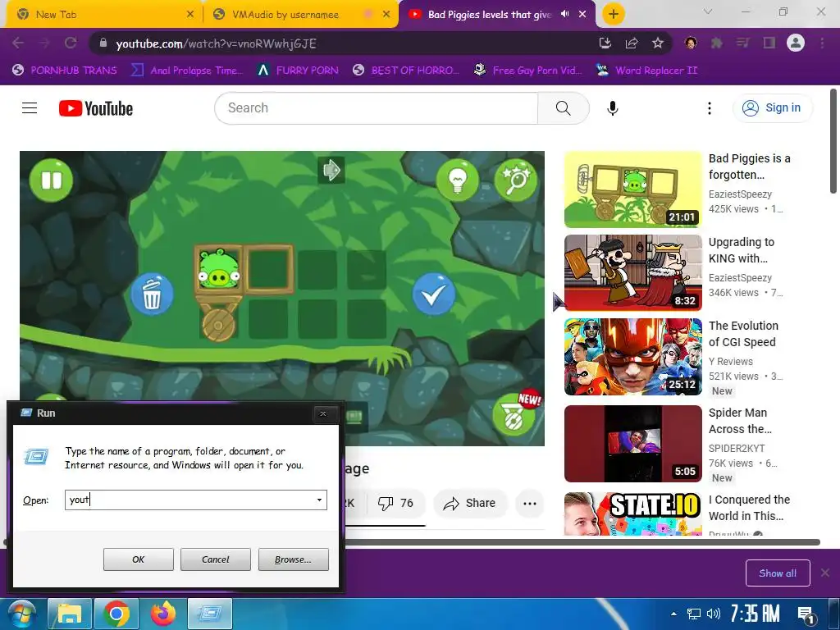Click the blue trash can icon in video
Image resolution: width=840 pixels, height=630 pixels.
(x=152, y=294)
